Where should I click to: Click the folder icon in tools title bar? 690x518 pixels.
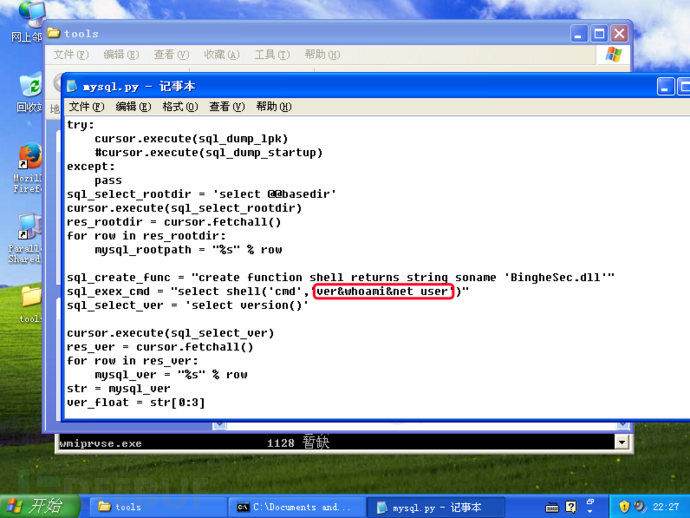pyautogui.click(x=53, y=33)
